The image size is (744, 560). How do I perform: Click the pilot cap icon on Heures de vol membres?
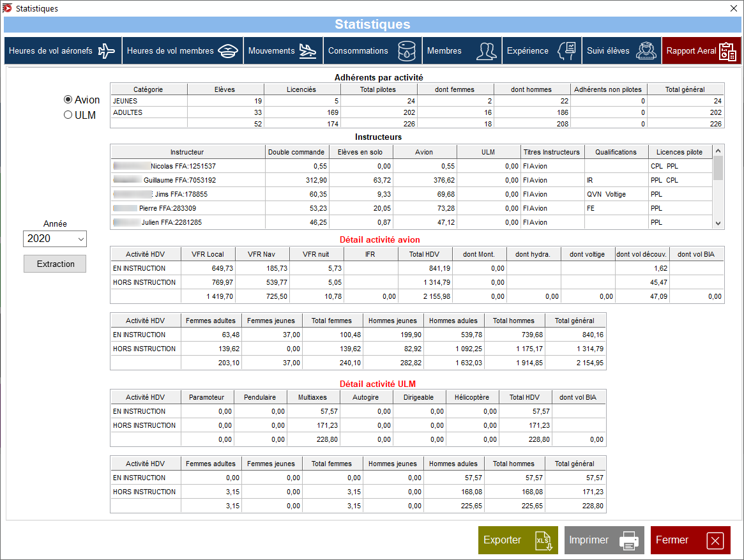(x=228, y=51)
